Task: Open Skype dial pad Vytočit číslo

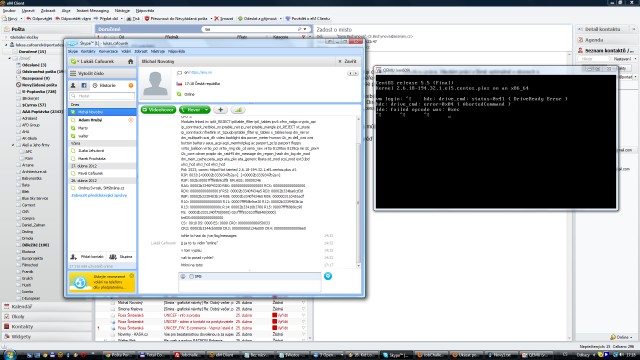Action: point(102,73)
